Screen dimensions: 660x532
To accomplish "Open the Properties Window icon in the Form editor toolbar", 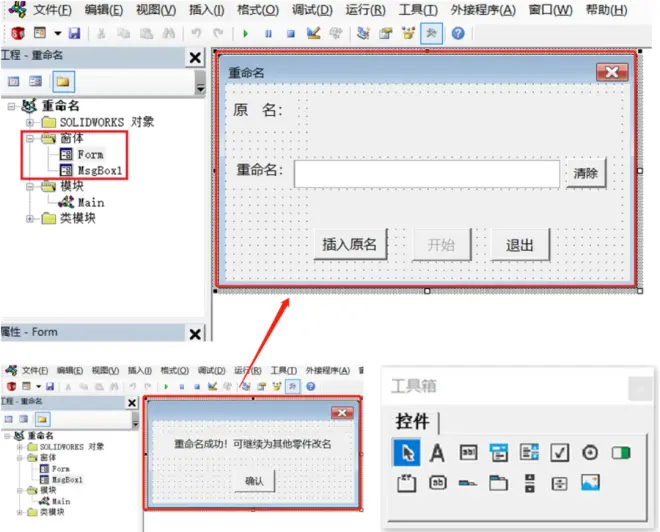I will 386,33.
